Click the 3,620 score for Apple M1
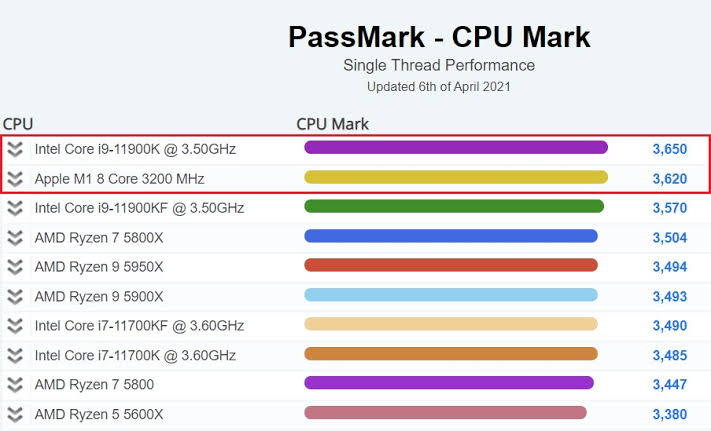The image size is (711, 431). click(x=669, y=179)
